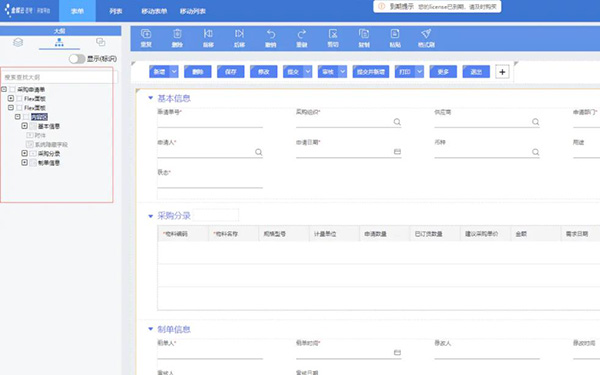Click the 物料编码 column header
600x375 pixels.
tap(183, 233)
